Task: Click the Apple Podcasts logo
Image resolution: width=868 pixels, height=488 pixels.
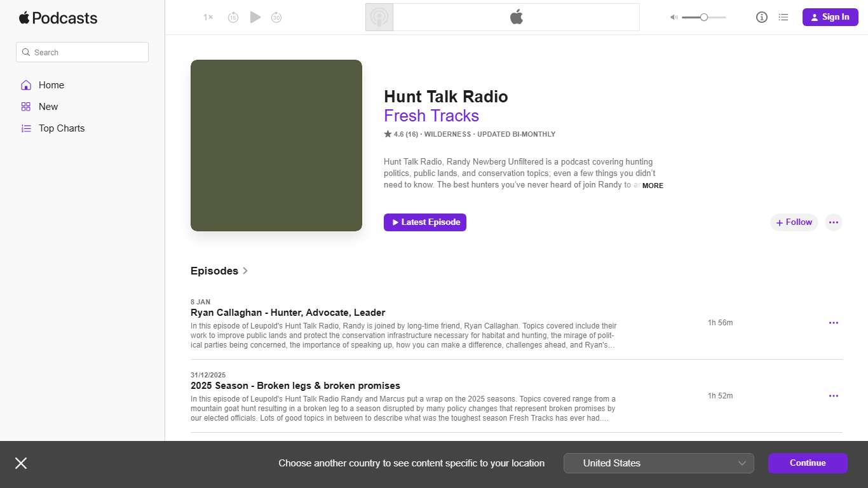Action: (58, 18)
